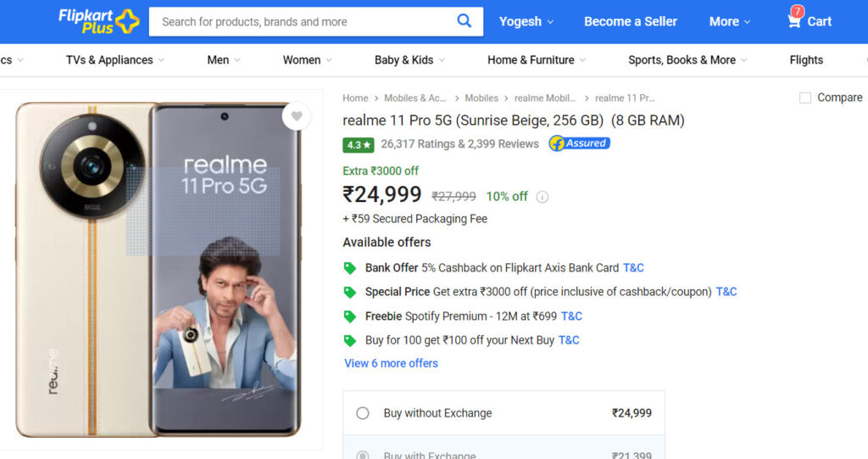The width and height of the screenshot is (868, 459).
Task: Go to Home breadcrumb
Action: (355, 98)
